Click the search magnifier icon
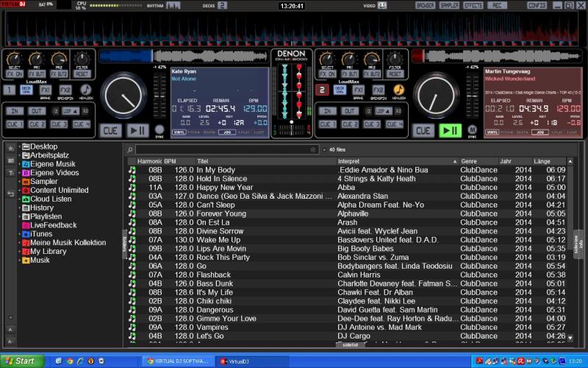Image resolution: width=588 pixels, height=368 pixels. point(130,150)
